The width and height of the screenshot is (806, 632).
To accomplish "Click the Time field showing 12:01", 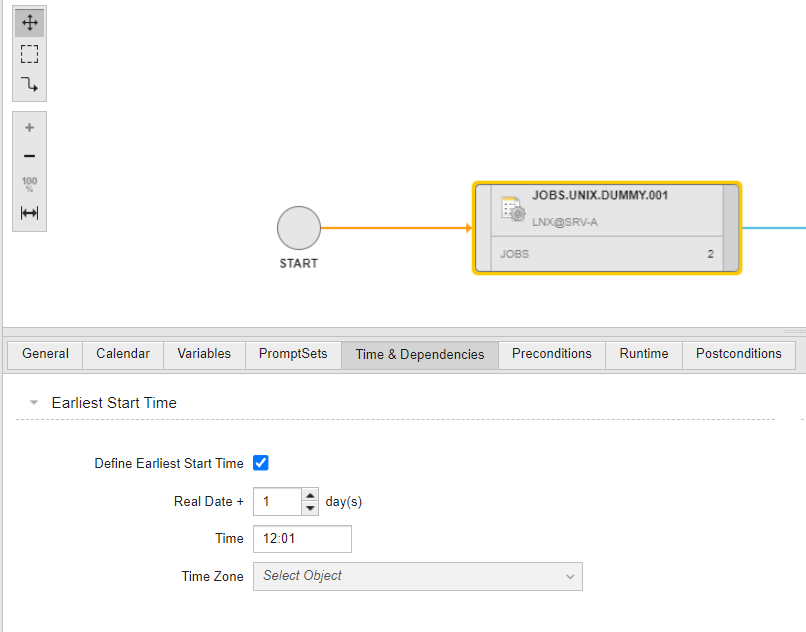I will tap(302, 538).
